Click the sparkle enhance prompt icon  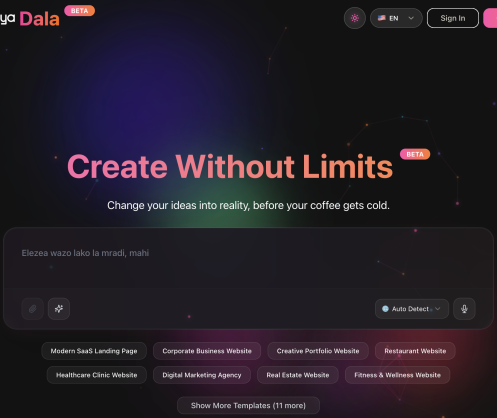(x=59, y=309)
